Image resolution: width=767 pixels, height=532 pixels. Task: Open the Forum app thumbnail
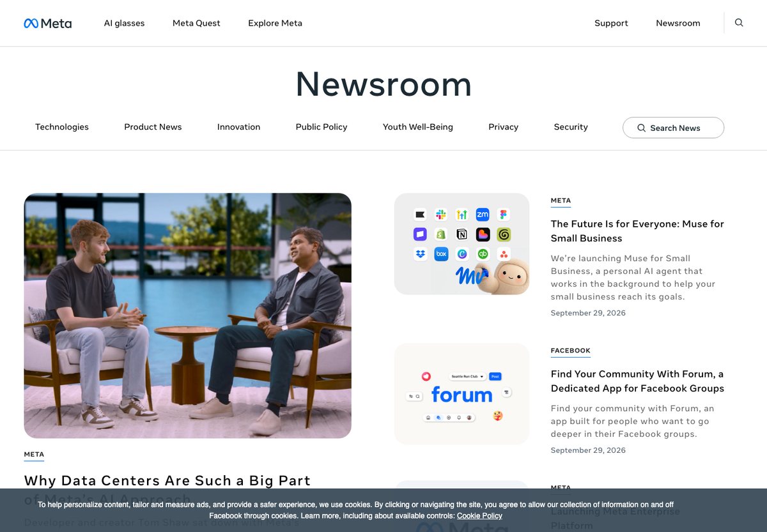pyautogui.click(x=461, y=394)
